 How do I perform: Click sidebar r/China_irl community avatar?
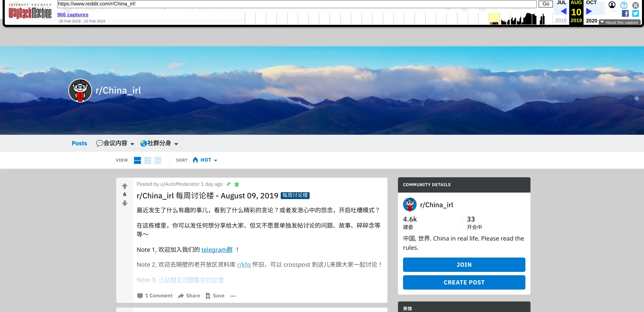point(410,204)
